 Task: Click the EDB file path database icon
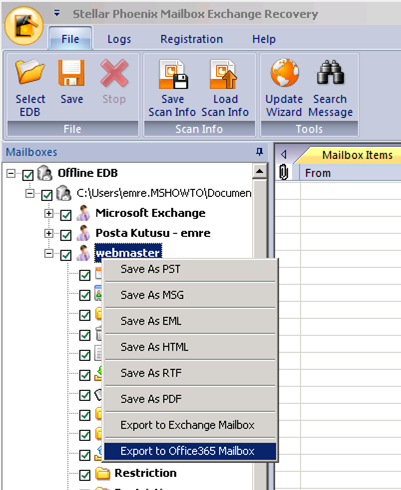pos(63,193)
